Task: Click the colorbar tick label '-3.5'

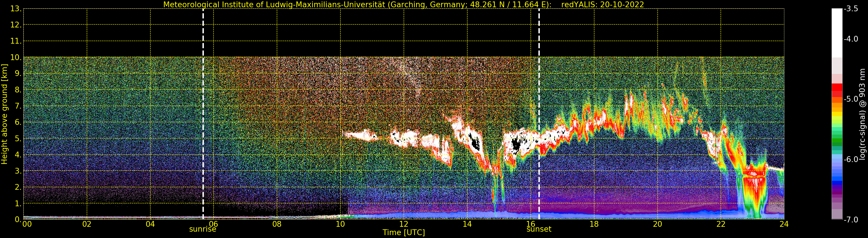Action: point(851,9)
